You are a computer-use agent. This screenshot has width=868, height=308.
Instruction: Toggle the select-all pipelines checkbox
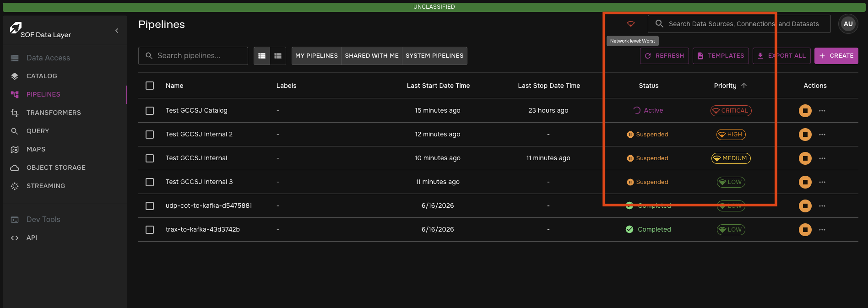(x=150, y=86)
